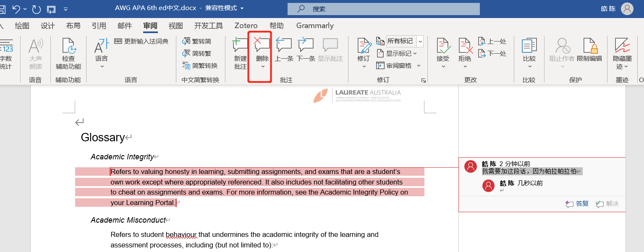Switch to the Zotero tab
The width and height of the screenshot is (644, 252).
pos(246,26)
